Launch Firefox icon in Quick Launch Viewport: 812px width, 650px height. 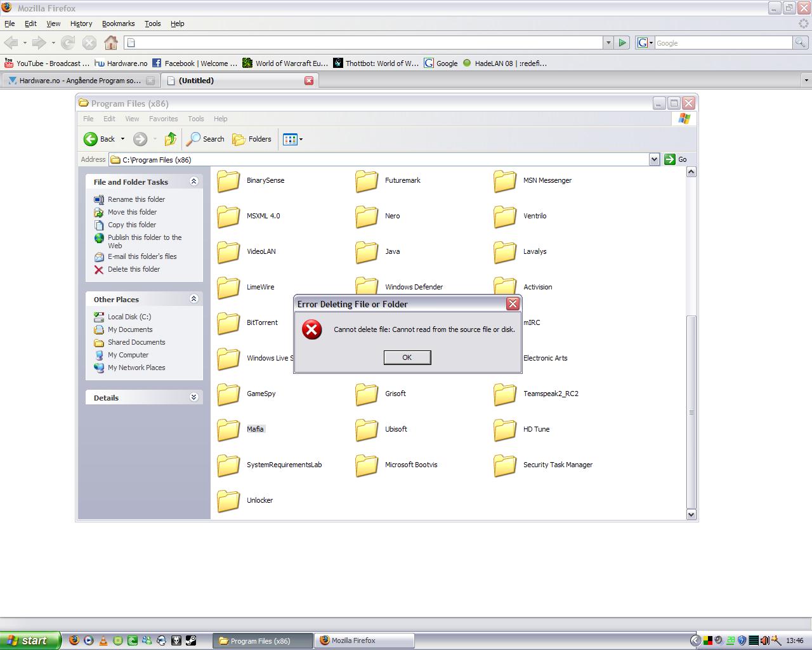click(74, 640)
